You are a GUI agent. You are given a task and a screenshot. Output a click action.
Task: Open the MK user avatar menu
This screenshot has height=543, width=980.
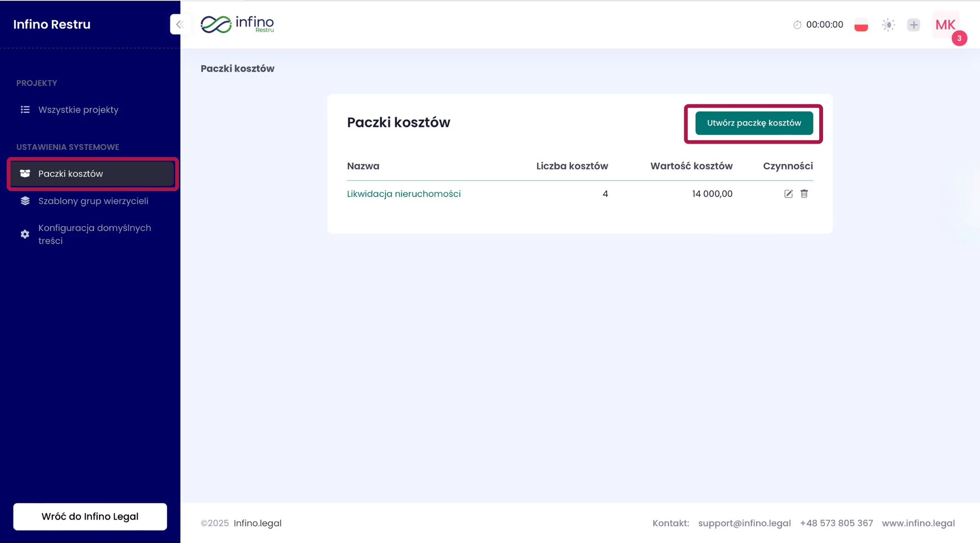[945, 24]
